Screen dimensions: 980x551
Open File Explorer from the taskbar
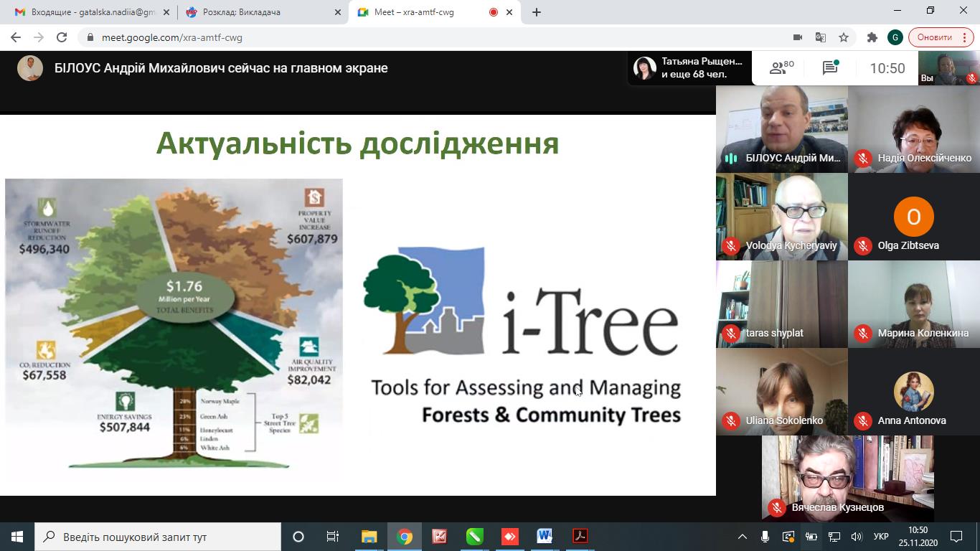click(x=369, y=537)
